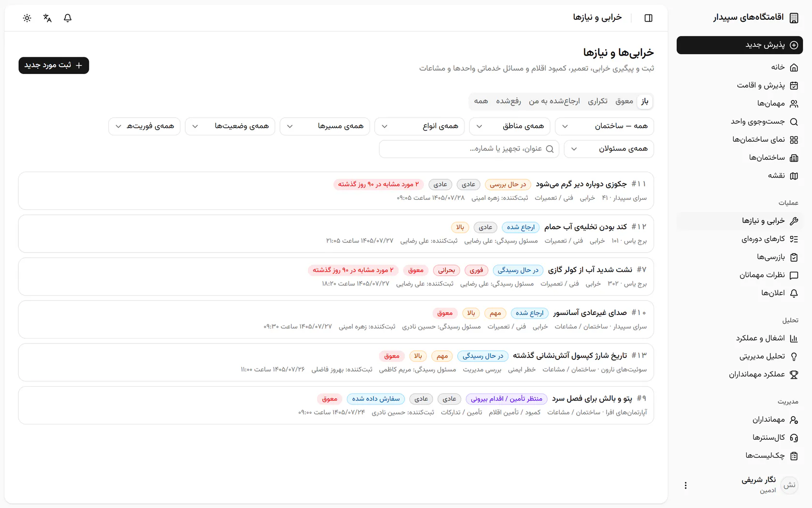
Task: Expand the همه — ساختمان dropdown
Action: 605,126
